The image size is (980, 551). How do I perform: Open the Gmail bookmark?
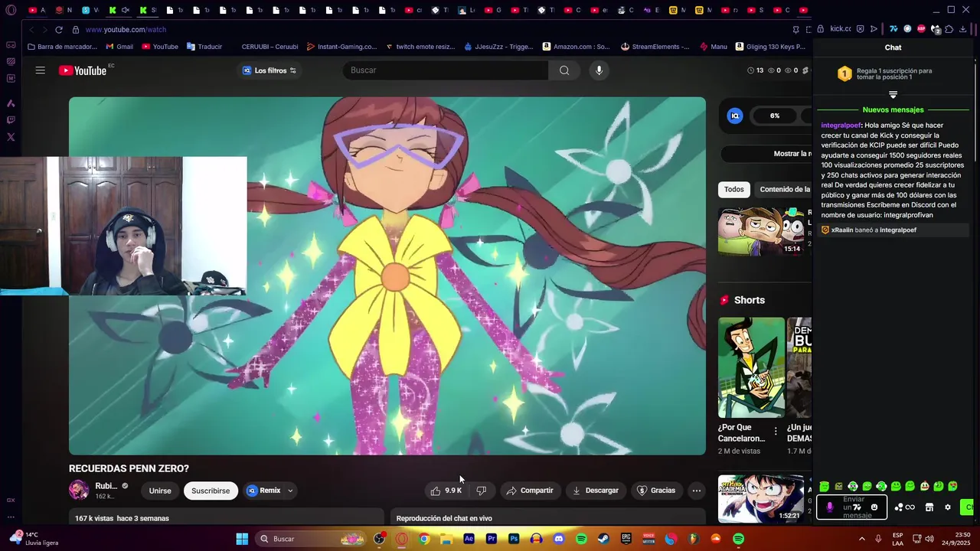119,47
